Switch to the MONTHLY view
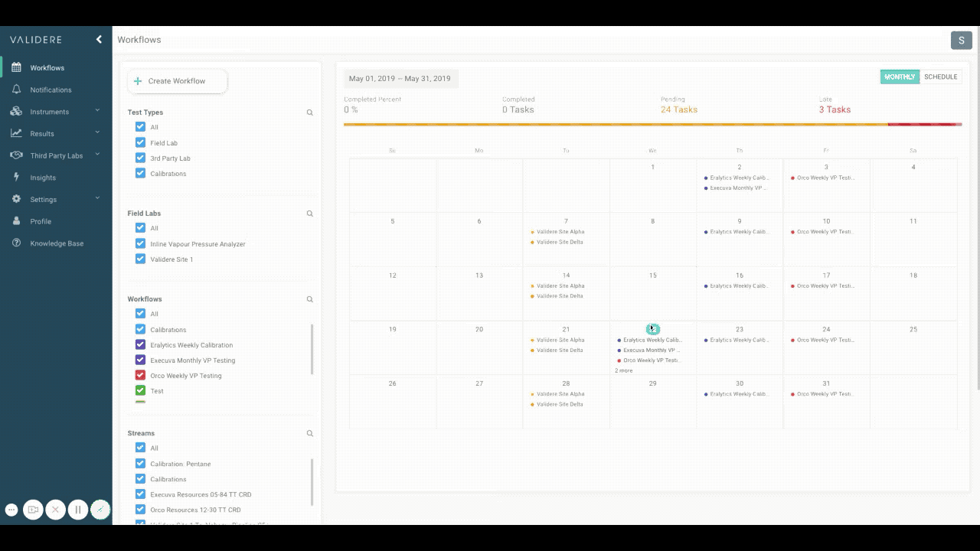This screenshot has width=980, height=551. (x=900, y=77)
